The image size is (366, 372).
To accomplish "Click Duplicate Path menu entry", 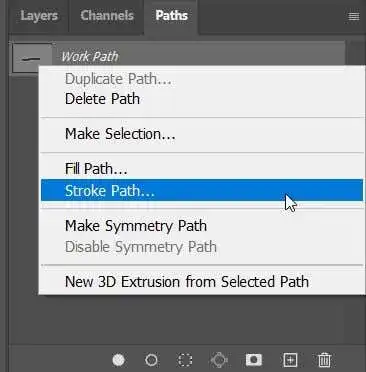I will point(202,79).
